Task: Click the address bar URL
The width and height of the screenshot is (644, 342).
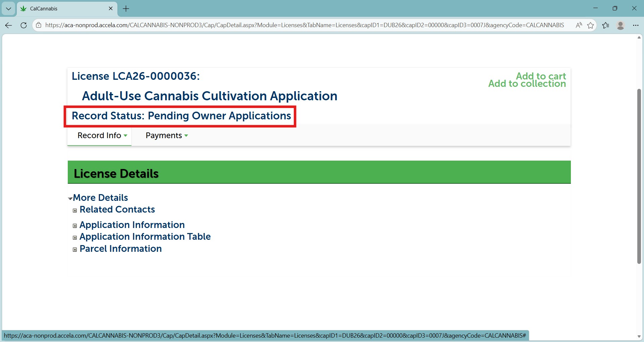Action: click(305, 25)
